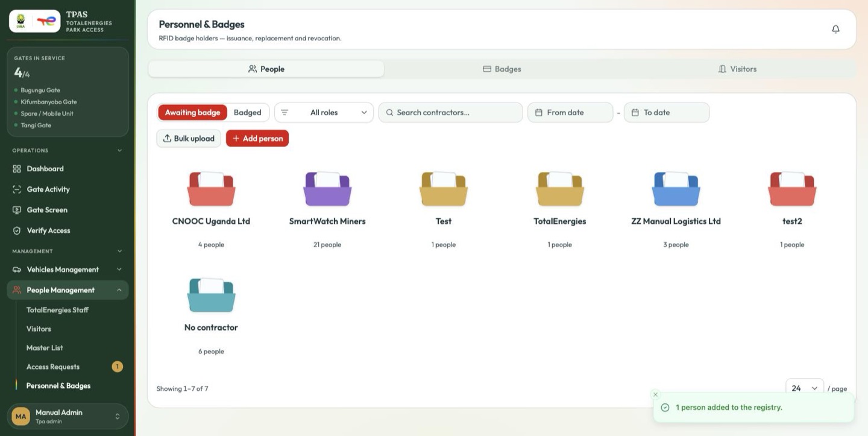
Task: Open Visitors in People Management
Action: pos(39,329)
